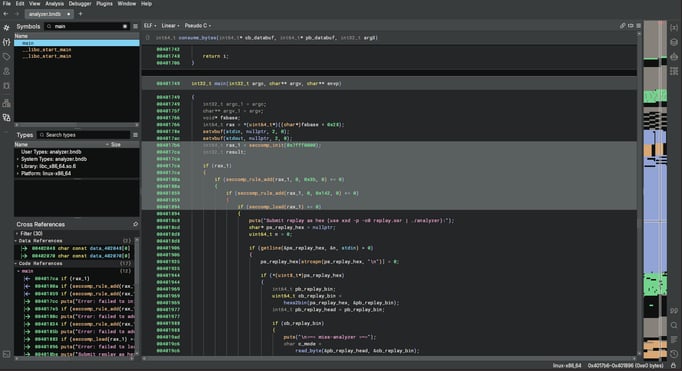Open the Memory Map sidebar icon
This screenshot has height=371, width=682.
(7, 71)
